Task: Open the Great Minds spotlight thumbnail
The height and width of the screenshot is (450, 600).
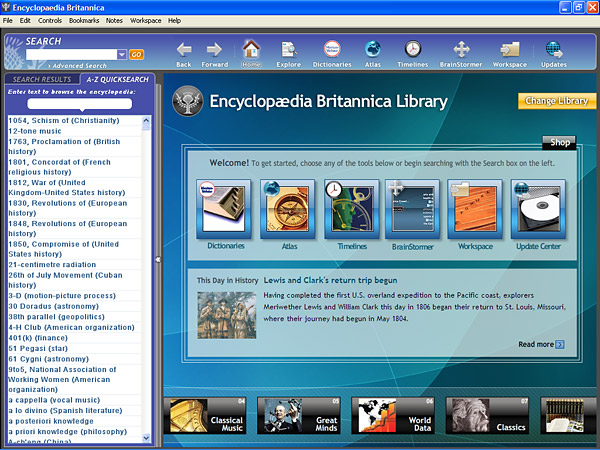Action: pos(298,416)
